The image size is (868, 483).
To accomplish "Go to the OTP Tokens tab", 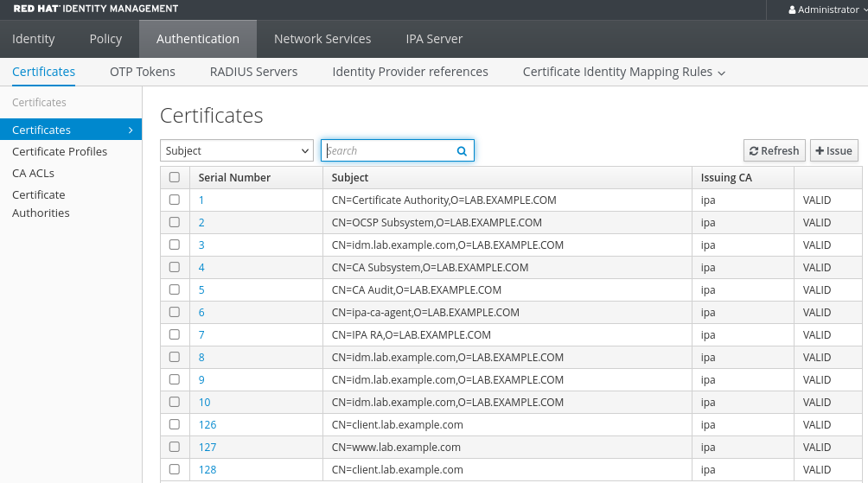I will [143, 72].
